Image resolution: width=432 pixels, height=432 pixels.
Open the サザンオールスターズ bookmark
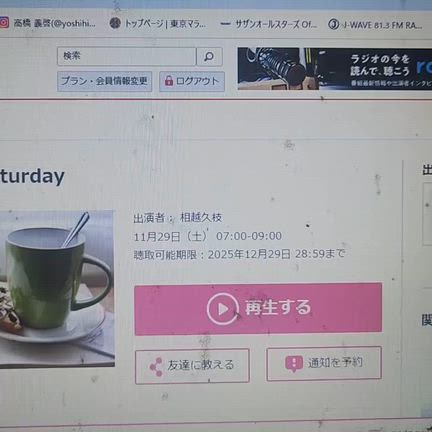pos(269,24)
